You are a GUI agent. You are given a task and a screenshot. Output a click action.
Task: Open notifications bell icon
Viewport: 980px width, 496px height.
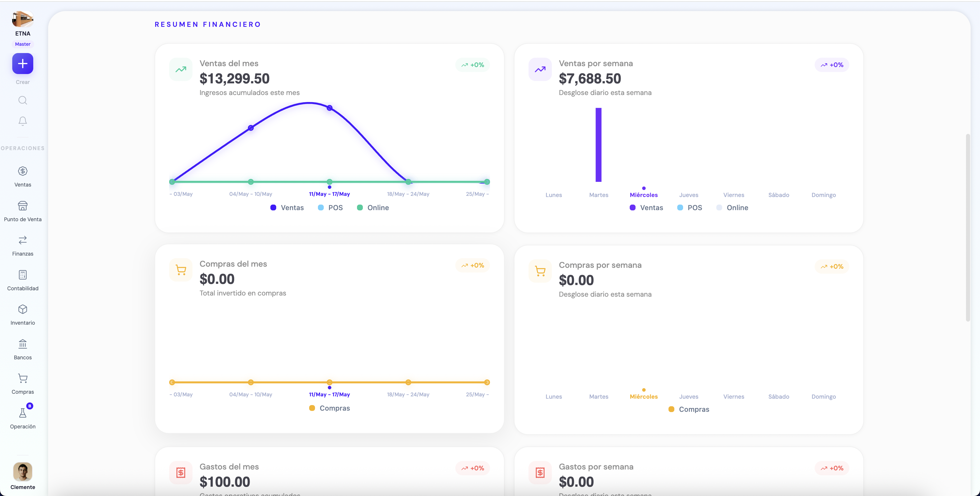click(22, 121)
